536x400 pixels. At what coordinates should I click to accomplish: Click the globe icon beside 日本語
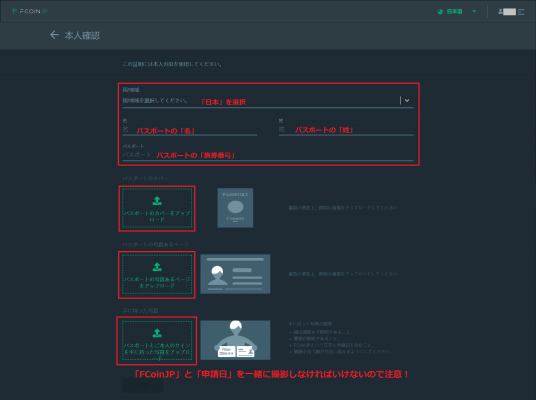tap(440, 12)
